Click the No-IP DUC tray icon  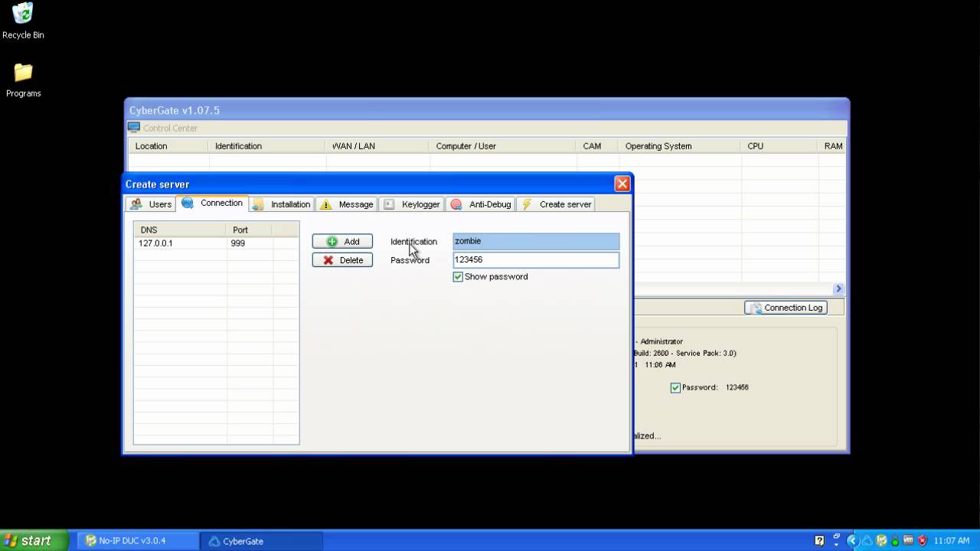[x=883, y=541]
